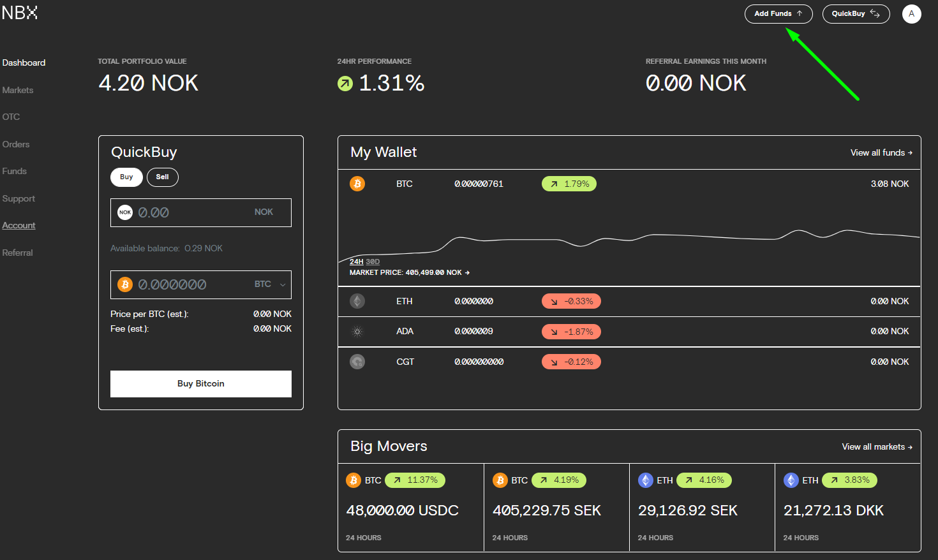
Task: Click the Ethereum icon in My Wallet
Action: point(357,301)
